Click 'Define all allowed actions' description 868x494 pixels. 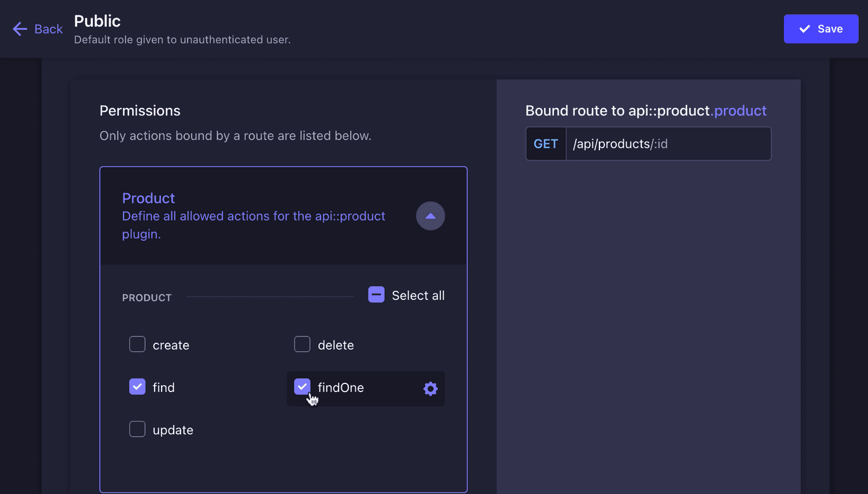pyautogui.click(x=253, y=225)
